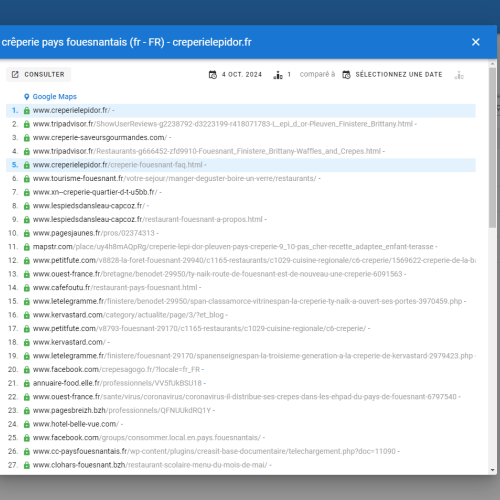Open result 17 petitfute fouesnant-29170 link
This screenshot has height=500, width=500.
[199, 329]
